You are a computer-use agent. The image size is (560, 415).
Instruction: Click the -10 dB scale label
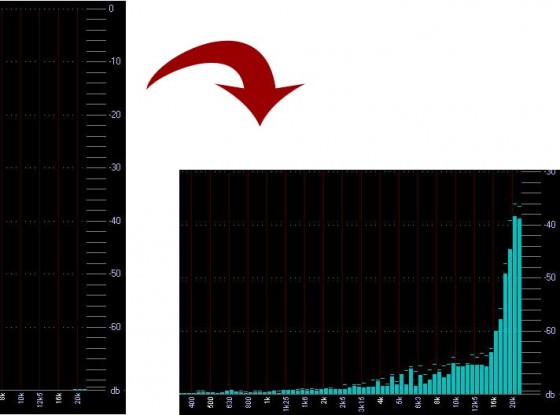[x=115, y=61]
